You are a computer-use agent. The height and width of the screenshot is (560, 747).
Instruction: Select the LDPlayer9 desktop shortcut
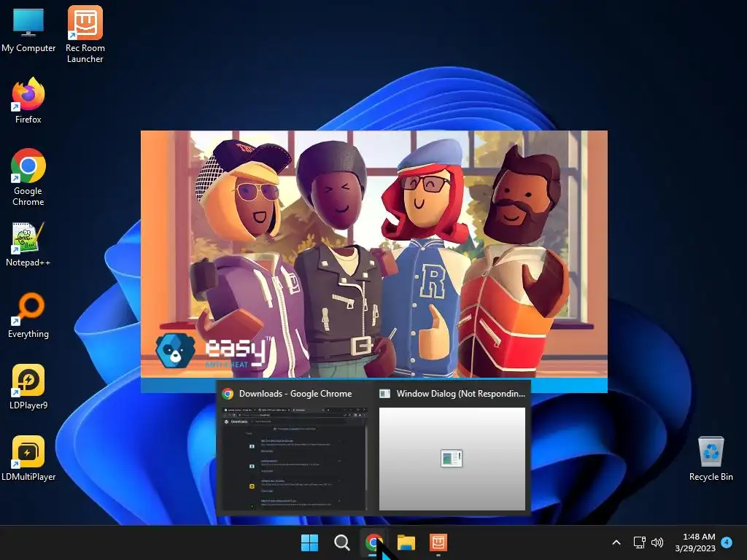(28, 386)
